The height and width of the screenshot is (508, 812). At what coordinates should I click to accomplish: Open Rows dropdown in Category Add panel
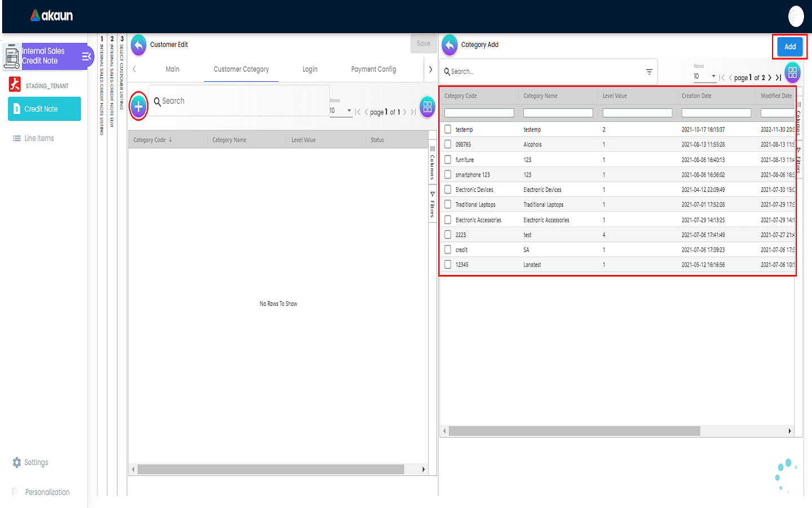click(705, 76)
